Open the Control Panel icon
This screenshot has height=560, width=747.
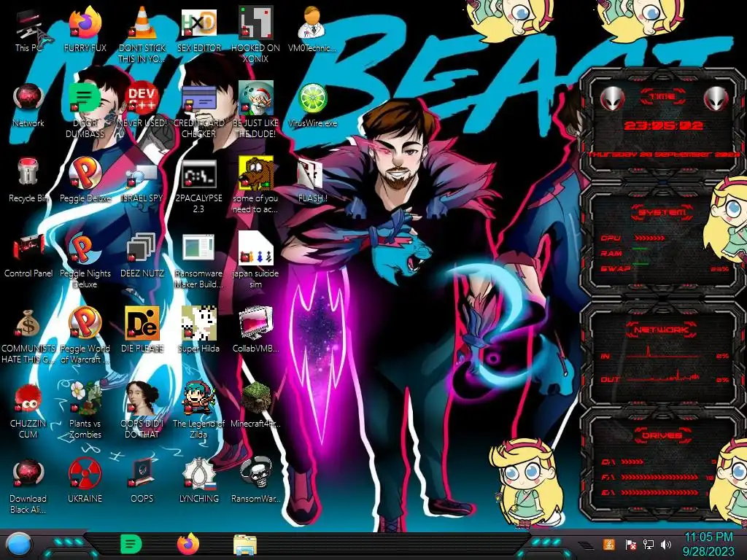pyautogui.click(x=28, y=255)
